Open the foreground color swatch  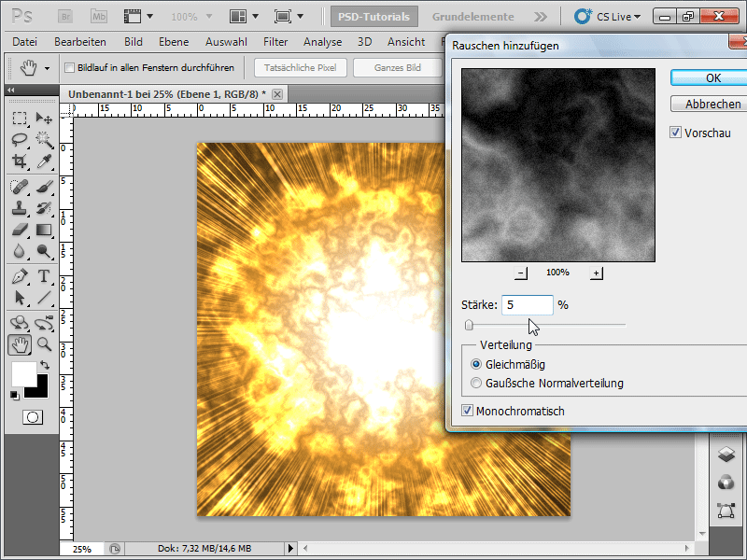point(23,374)
